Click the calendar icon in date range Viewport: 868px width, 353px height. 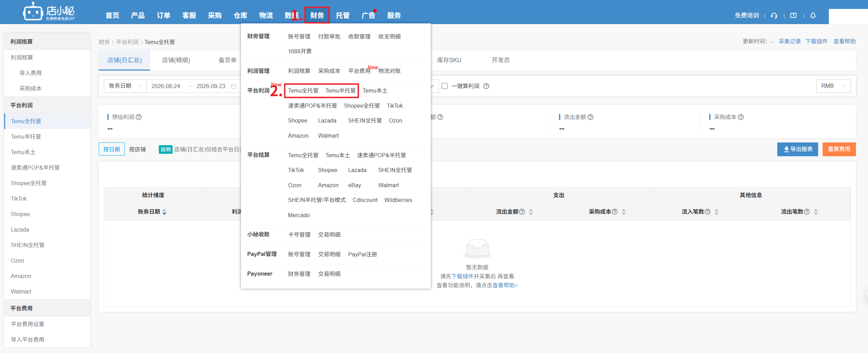[233, 86]
